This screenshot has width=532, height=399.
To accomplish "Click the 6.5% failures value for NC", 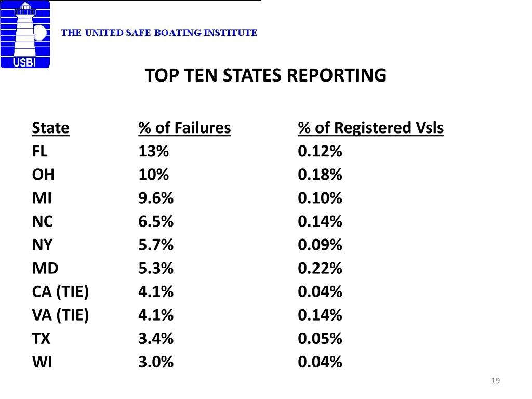I will [156, 222].
